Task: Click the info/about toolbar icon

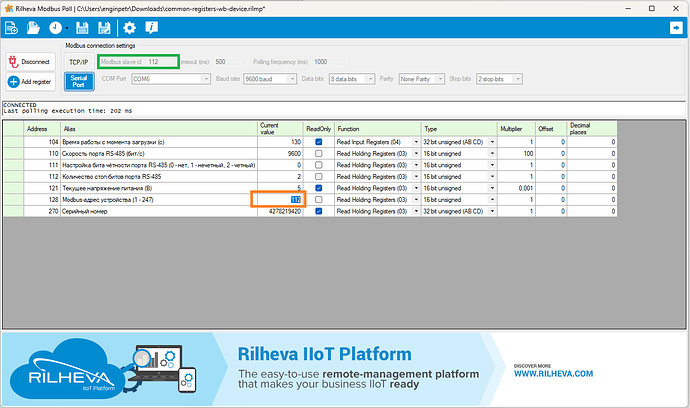Action: tap(151, 28)
